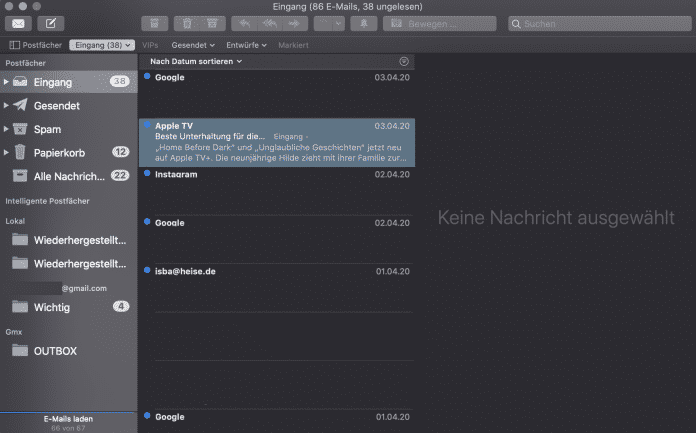
Task: Open the Gesendet favorites dropdown
Action: click(x=193, y=45)
